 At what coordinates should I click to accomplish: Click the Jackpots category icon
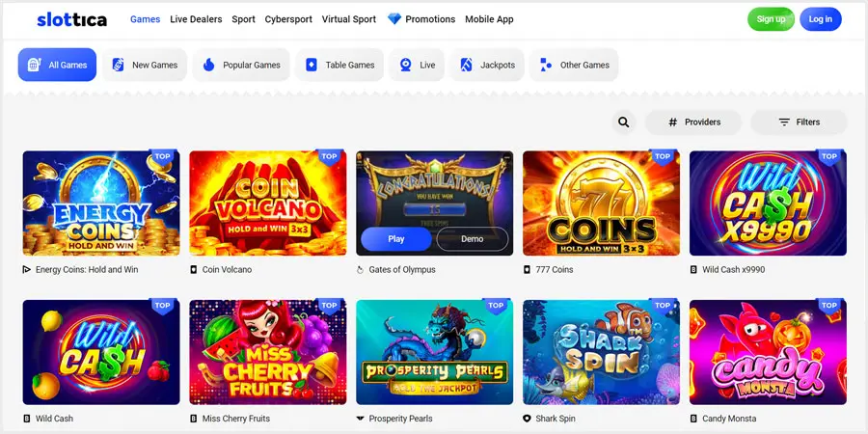tap(466, 65)
